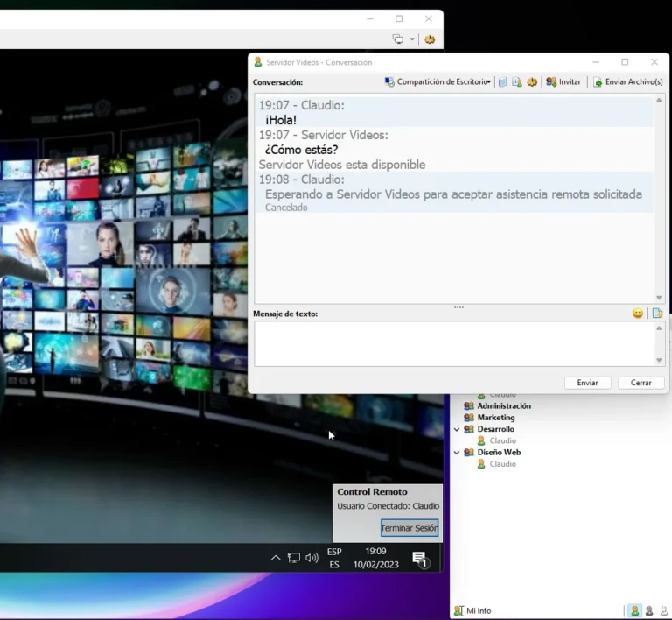
Task: Toggle the green online user status icon
Action: click(x=634, y=610)
